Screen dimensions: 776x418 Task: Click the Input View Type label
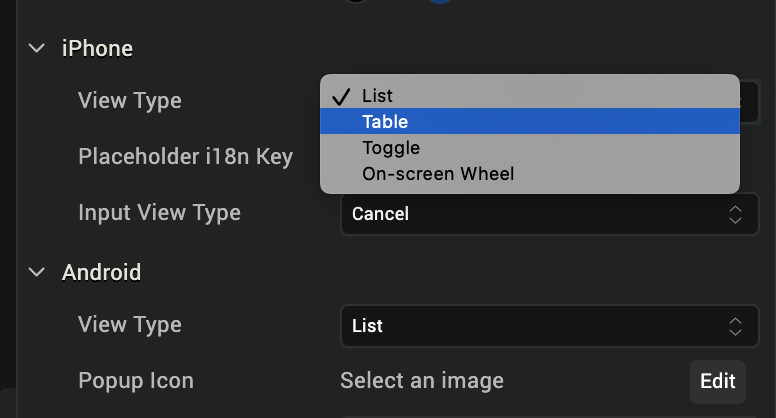tap(159, 213)
